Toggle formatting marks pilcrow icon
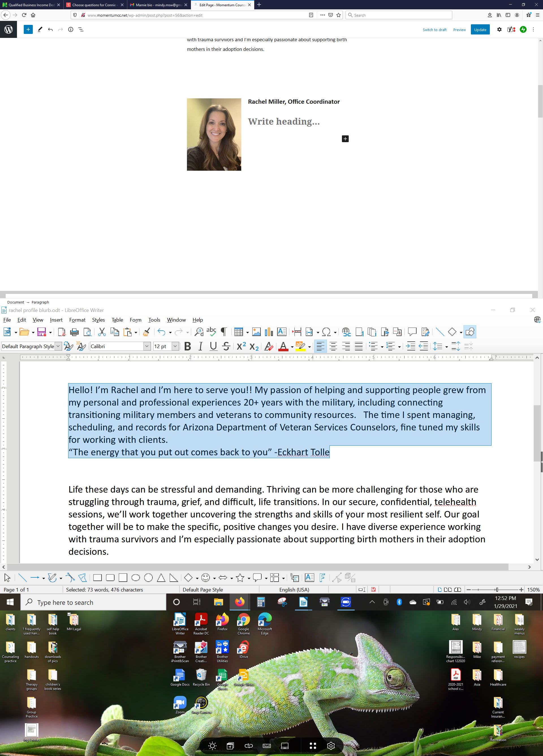Viewport: 543px width, 756px height. point(224,332)
